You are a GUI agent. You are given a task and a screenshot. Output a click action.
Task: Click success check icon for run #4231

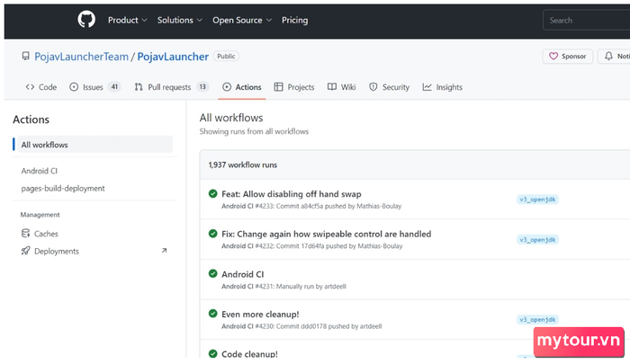click(213, 274)
